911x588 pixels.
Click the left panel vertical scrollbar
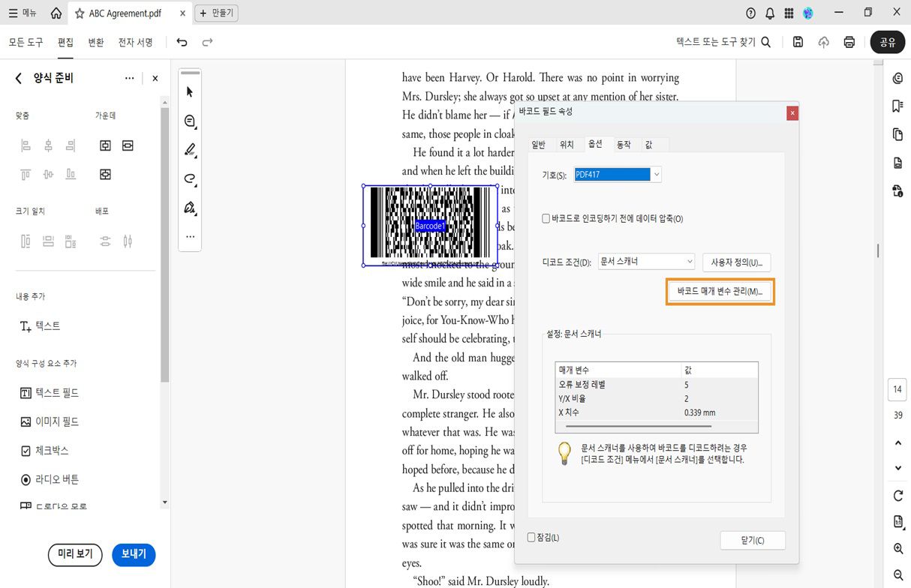[x=164, y=244]
